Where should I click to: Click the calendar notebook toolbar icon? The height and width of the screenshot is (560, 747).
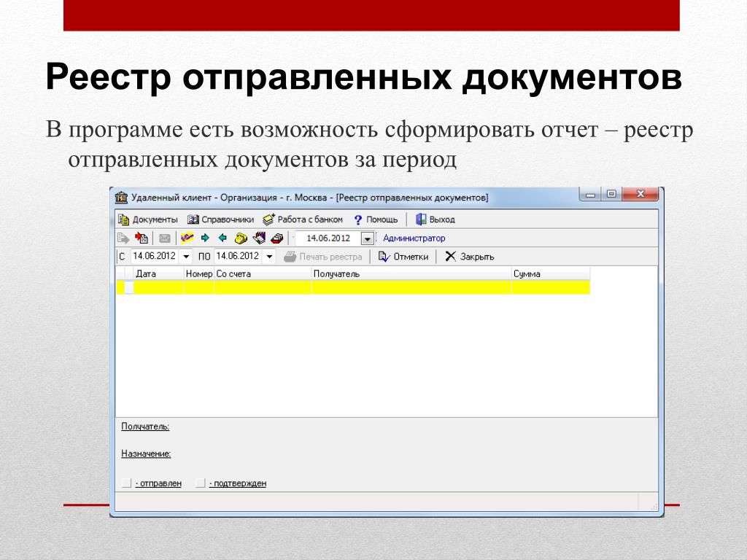click(259, 238)
